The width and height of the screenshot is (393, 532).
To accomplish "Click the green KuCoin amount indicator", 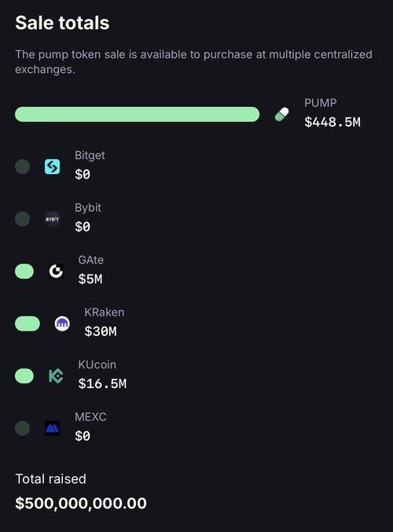I will [24, 376].
